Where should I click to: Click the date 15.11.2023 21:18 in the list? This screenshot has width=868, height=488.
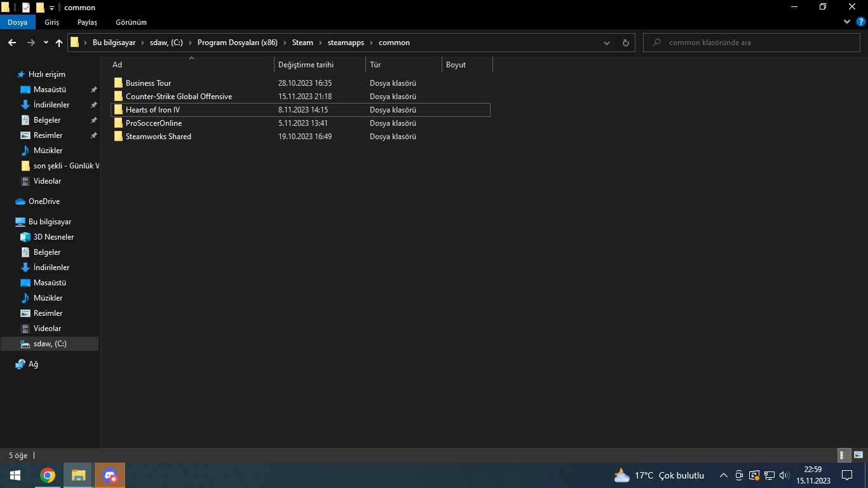(x=305, y=97)
